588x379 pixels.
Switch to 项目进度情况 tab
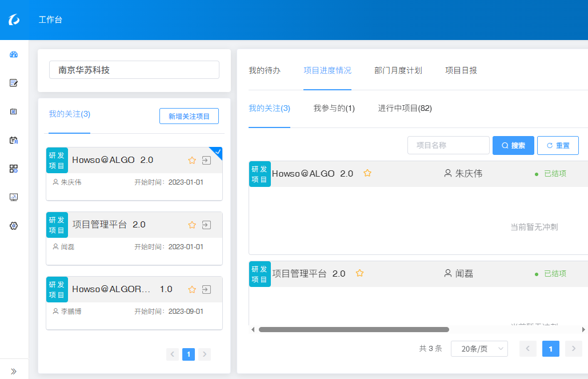coord(327,70)
